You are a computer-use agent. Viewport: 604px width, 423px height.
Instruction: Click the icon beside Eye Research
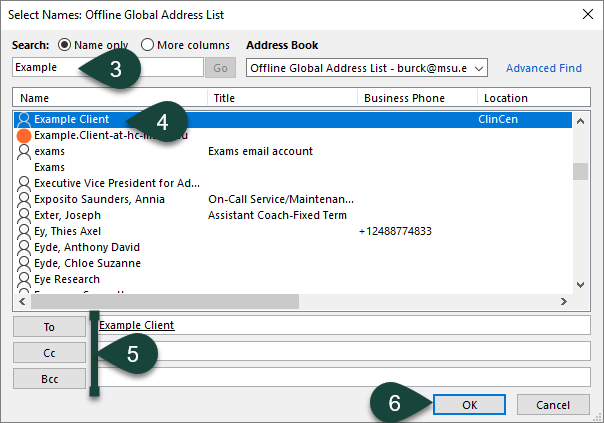pos(24,279)
